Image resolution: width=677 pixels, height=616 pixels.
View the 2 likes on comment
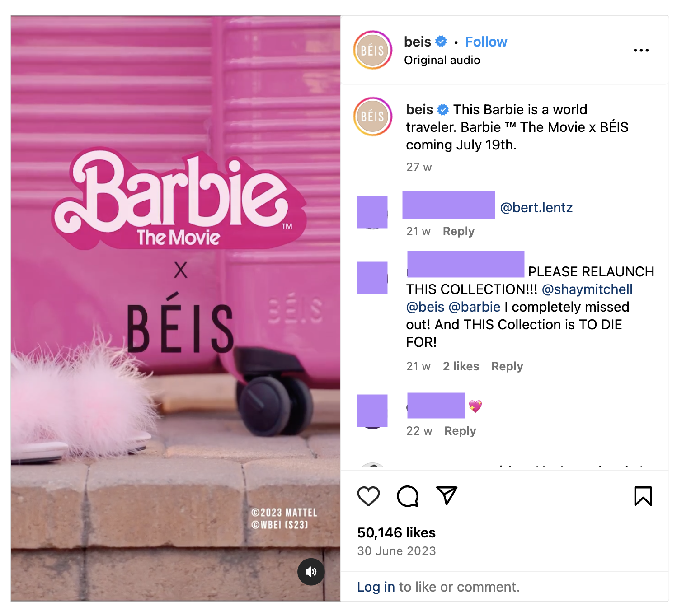[461, 366]
